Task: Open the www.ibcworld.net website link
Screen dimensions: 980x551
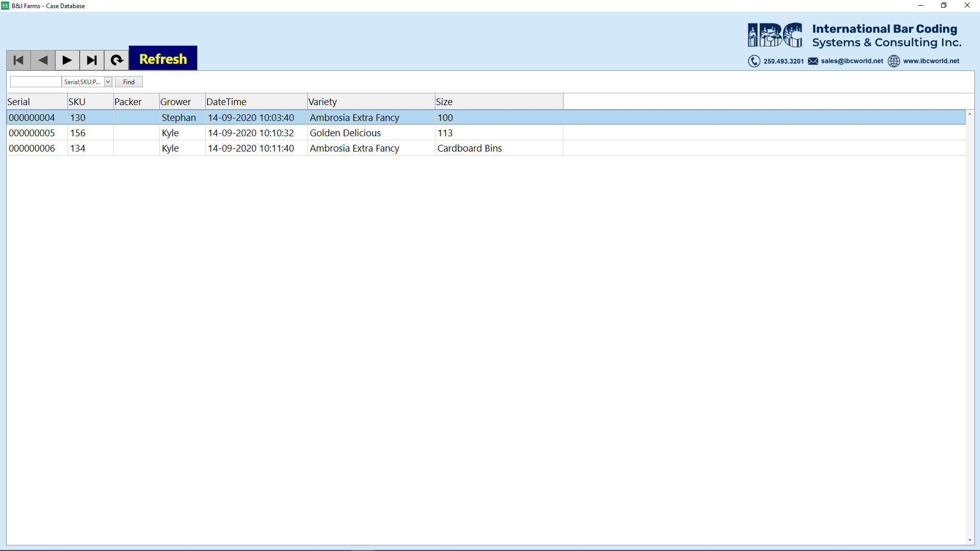Action: (x=931, y=61)
